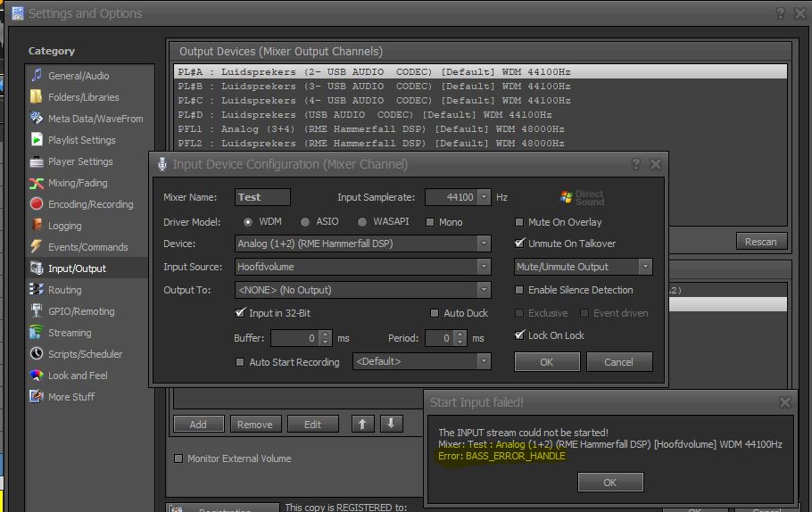Open Auto Start Recording Default dropdown

484,361
